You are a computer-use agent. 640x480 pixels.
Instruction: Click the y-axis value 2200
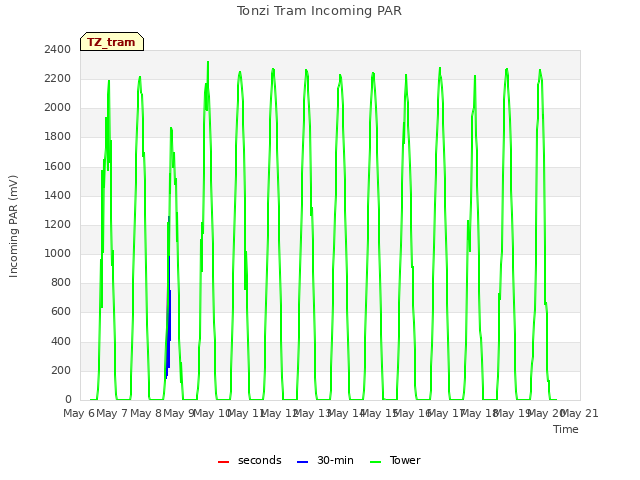click(x=58, y=78)
